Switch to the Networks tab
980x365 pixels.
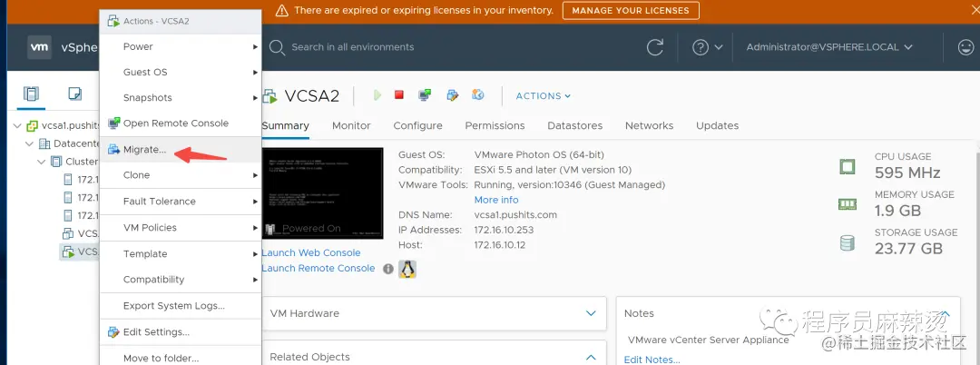[650, 125]
